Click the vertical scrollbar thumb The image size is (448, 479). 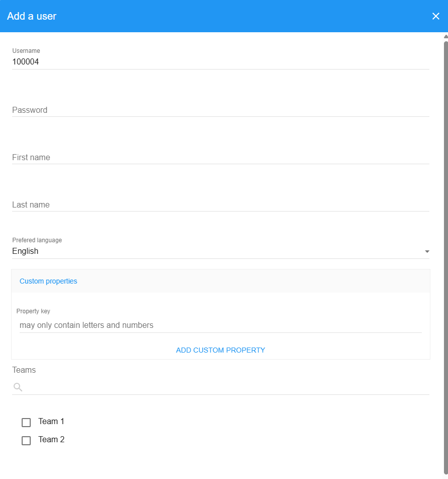445,252
